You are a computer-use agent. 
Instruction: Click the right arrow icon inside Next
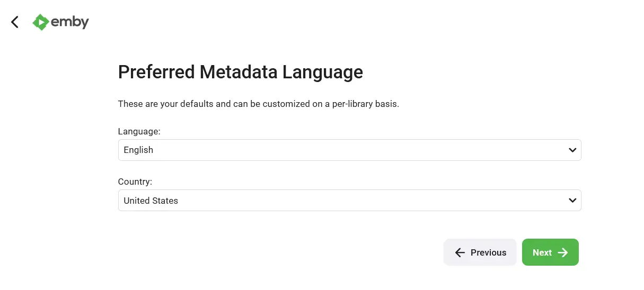(563, 252)
